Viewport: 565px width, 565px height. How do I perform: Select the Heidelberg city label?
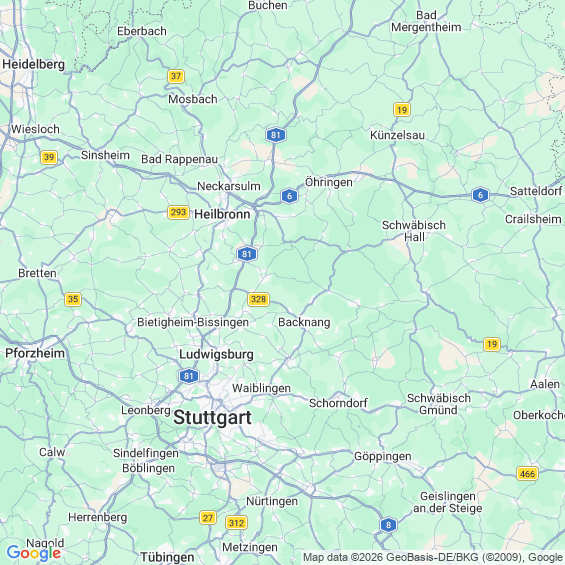click(x=34, y=64)
